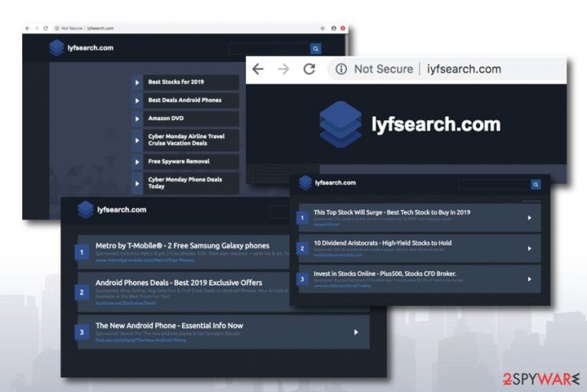Open Best Stocks for 2019 link
587x392 pixels.
[191, 83]
